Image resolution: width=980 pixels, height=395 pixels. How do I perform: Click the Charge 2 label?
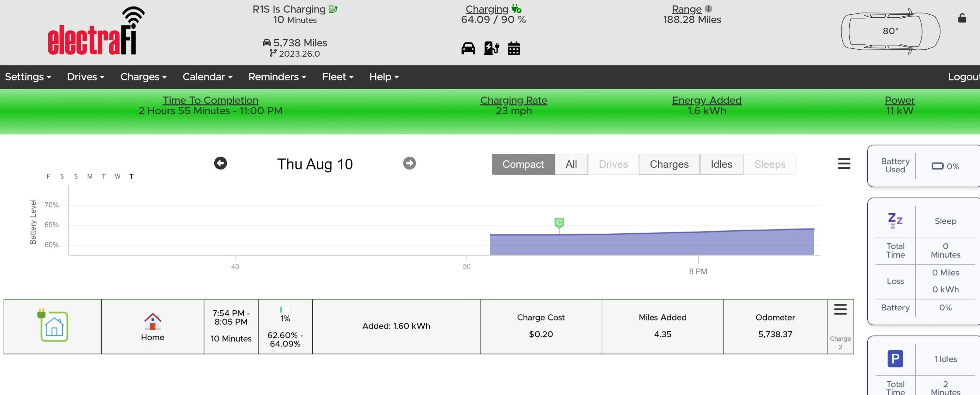pyautogui.click(x=840, y=342)
